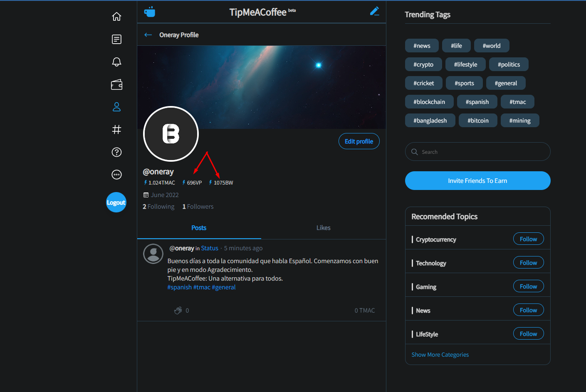
Task: Open the #life trending tag
Action: pyautogui.click(x=456, y=46)
